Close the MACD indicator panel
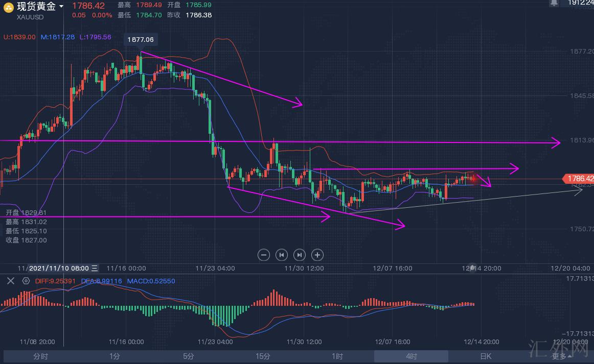 (10, 280)
